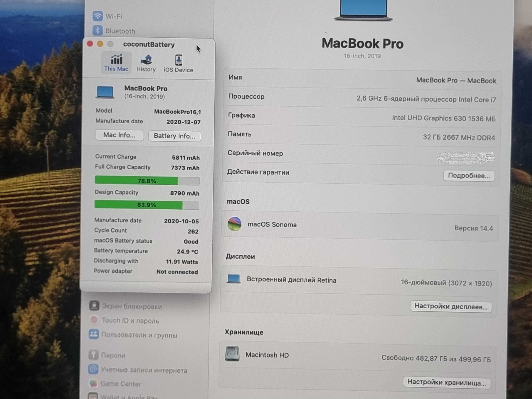Click Power adapter Not connected value

177,272
